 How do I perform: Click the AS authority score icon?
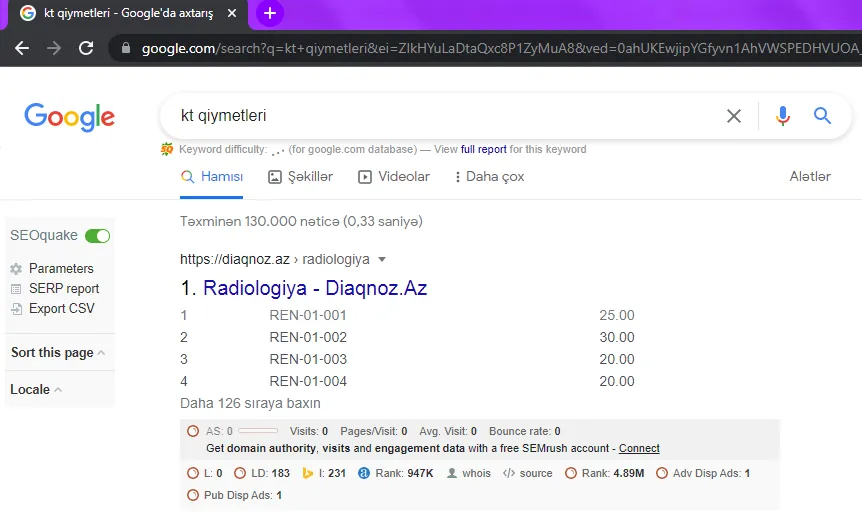point(193,431)
